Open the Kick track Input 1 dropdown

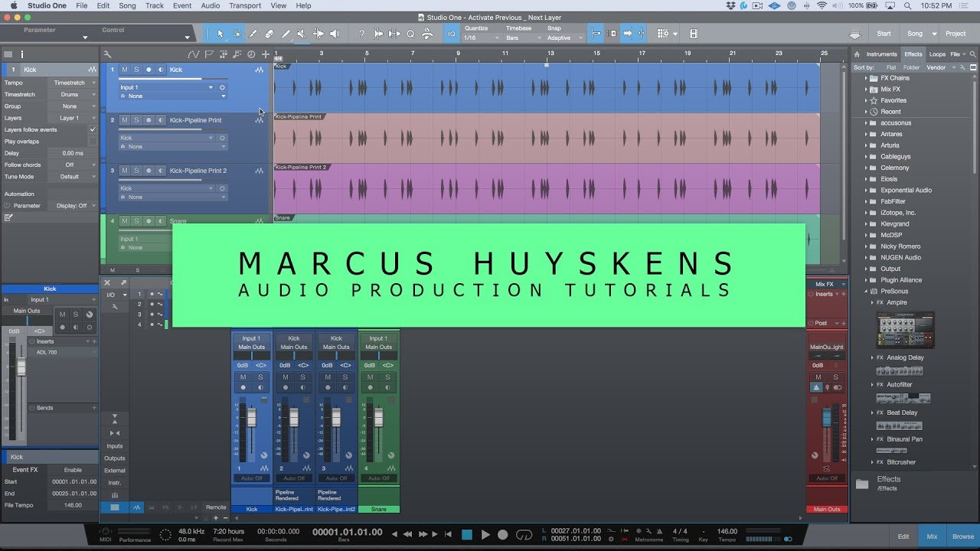tap(167, 87)
